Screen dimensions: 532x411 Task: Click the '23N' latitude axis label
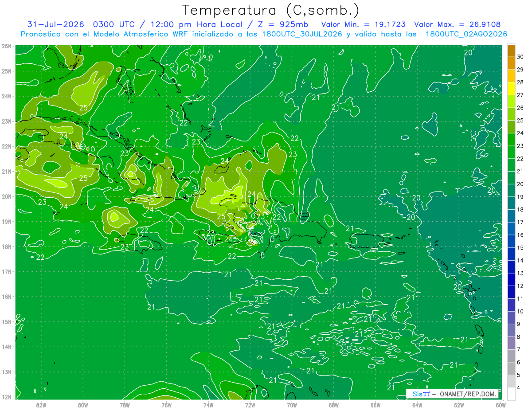click(x=7, y=121)
